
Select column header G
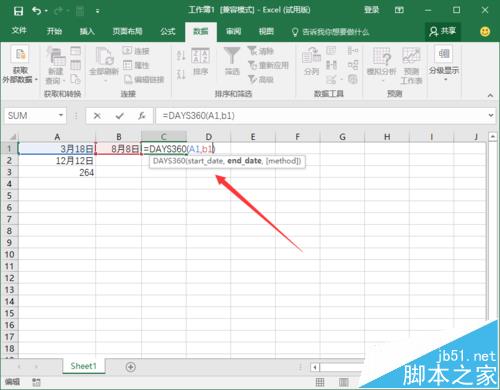pyautogui.click(x=342, y=137)
